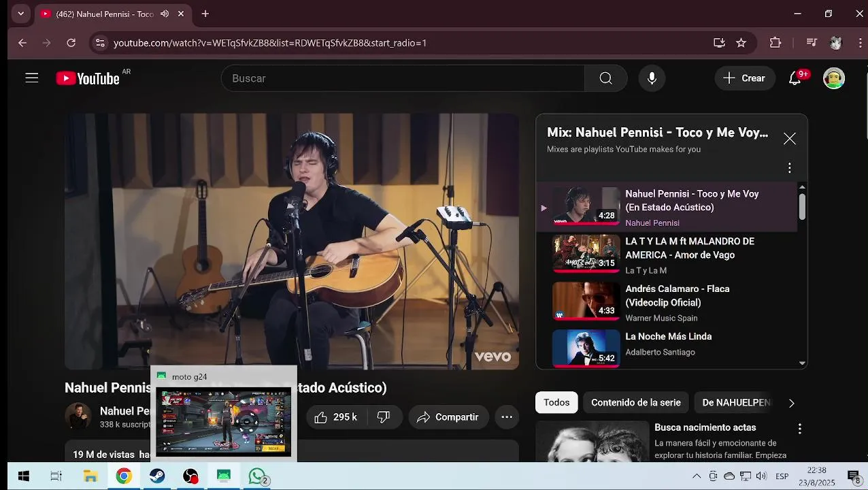
Task: Show more filter chips with arrow
Action: [x=791, y=403]
